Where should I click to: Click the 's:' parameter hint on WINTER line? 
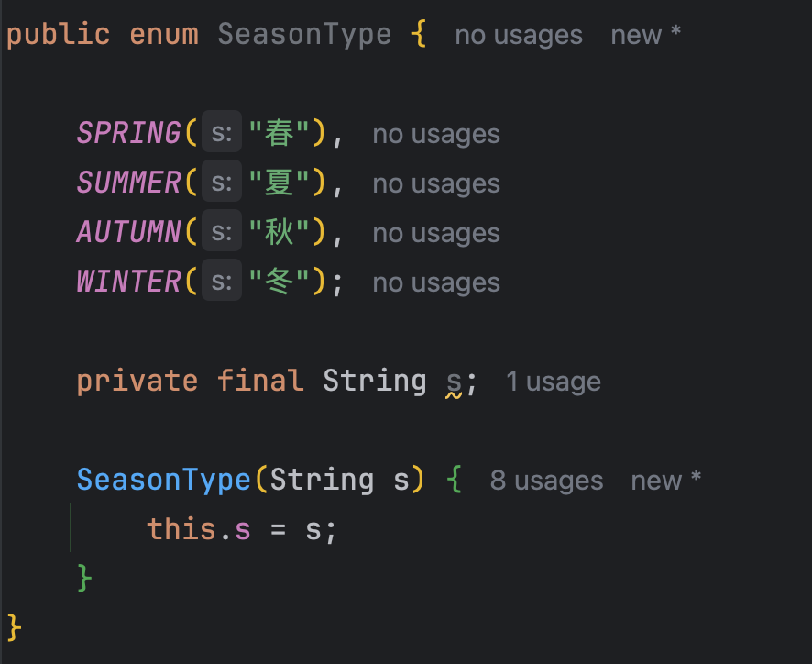click(222, 280)
